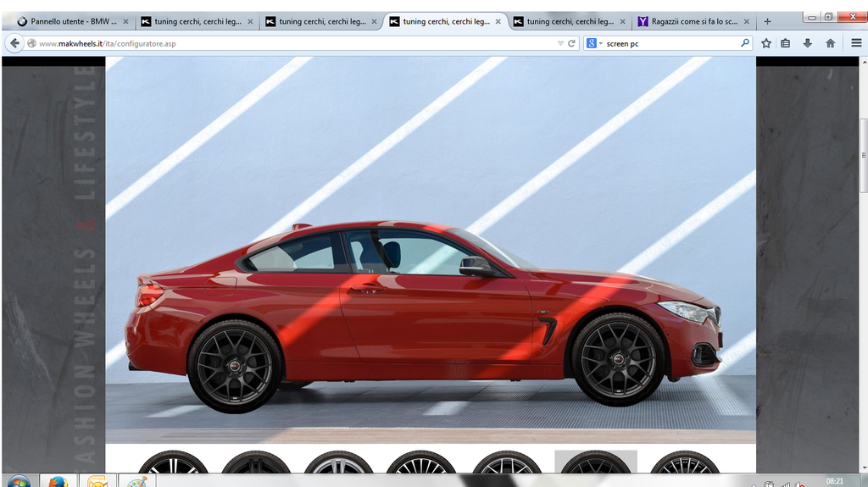Go to the browser home page icon
Screen dimensions: 868x487
830,43
